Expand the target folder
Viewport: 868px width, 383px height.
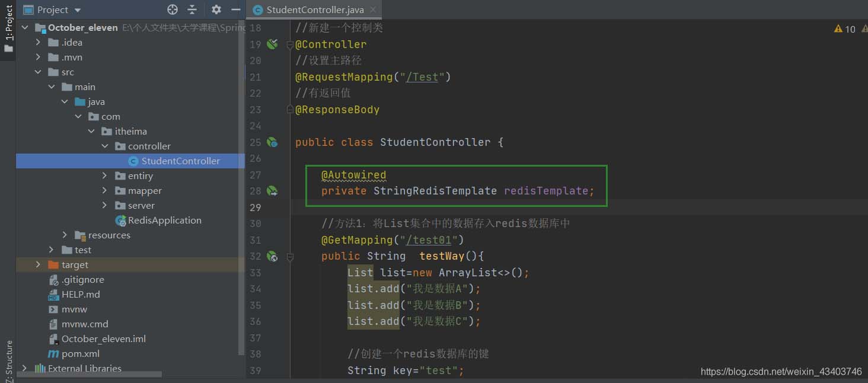[x=37, y=264]
